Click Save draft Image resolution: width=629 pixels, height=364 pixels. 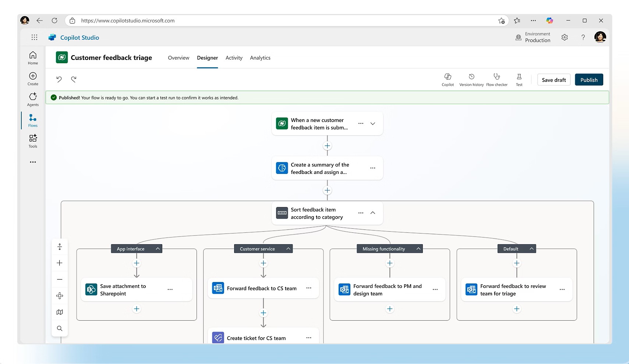tap(554, 79)
